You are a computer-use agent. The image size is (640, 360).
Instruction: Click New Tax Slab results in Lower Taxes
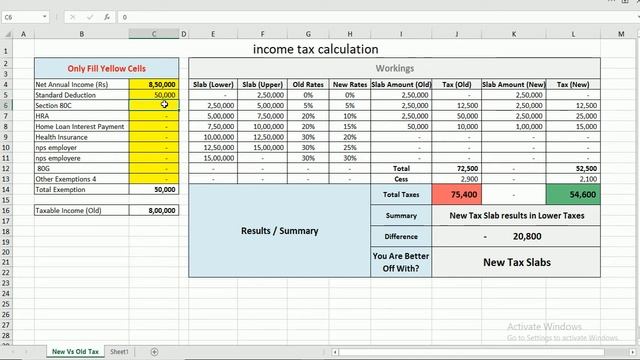pos(516,216)
